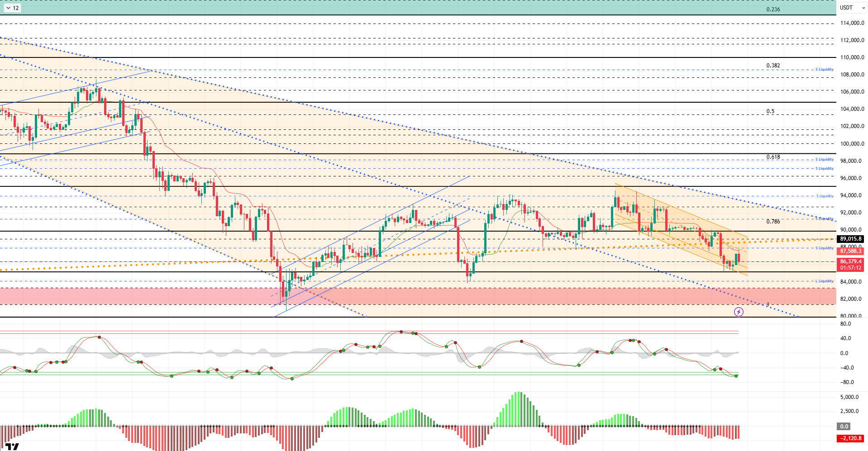Click the 87,588.3 price tag on axis
The width and height of the screenshot is (868, 451).
850,251
